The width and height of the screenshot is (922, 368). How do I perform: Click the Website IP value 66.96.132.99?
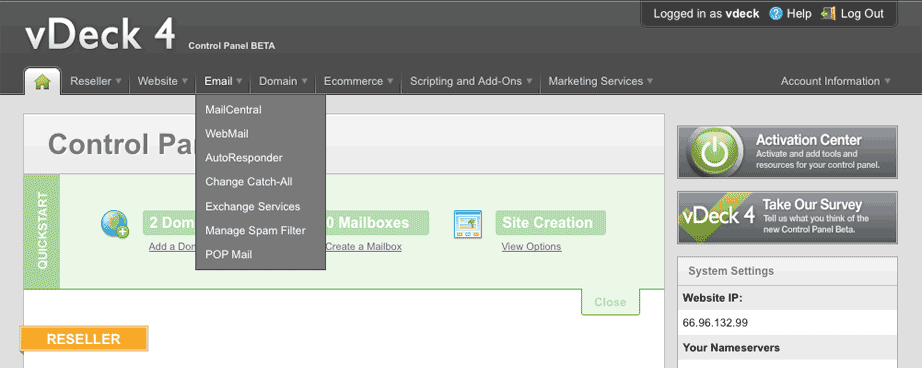[x=715, y=323]
